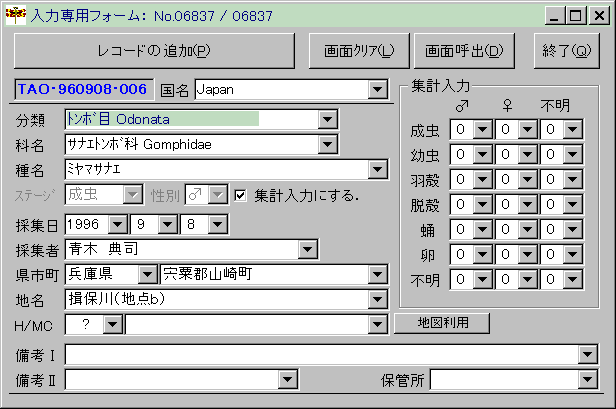Image resolution: width=616 pixels, height=409 pixels.
Task: Click the 画面呼出 button
Action: [464, 49]
